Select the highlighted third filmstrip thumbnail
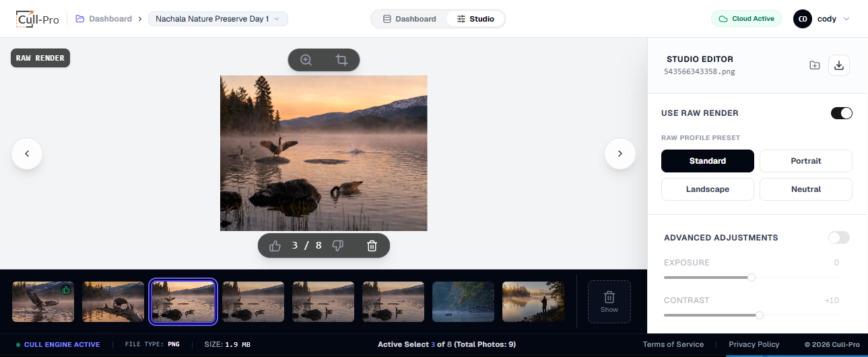This screenshot has width=868, height=357. coord(183,302)
